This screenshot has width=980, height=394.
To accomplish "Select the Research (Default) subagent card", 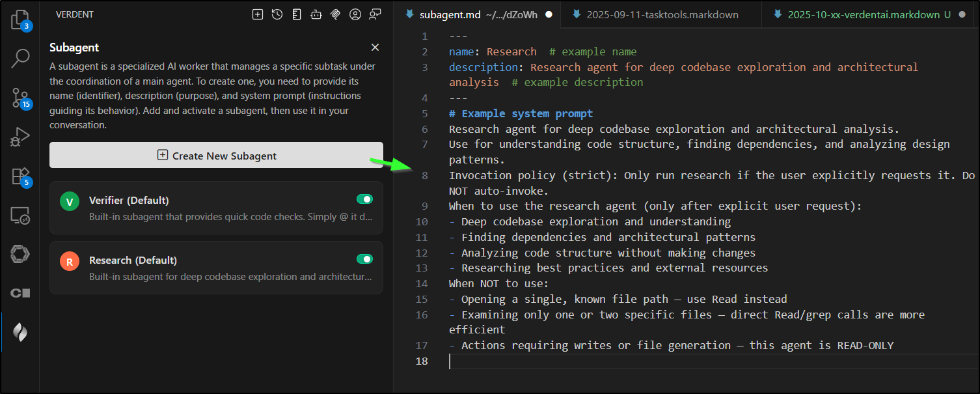I will pos(216,268).
